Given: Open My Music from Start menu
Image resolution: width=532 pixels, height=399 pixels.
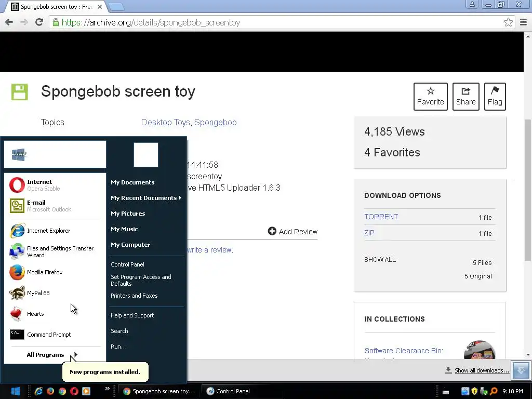Looking at the screenshot, I should click(x=124, y=229).
